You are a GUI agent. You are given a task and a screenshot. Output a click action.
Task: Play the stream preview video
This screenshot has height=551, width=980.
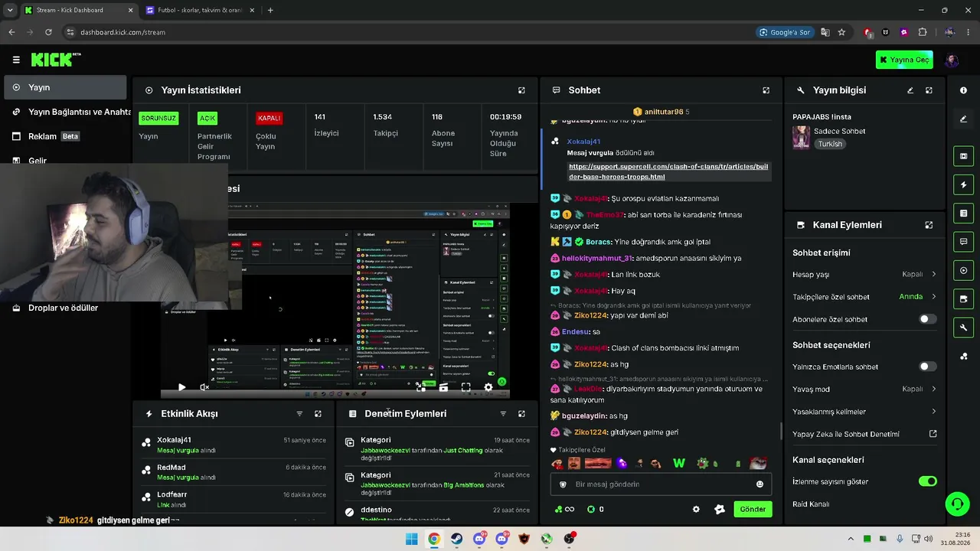181,387
